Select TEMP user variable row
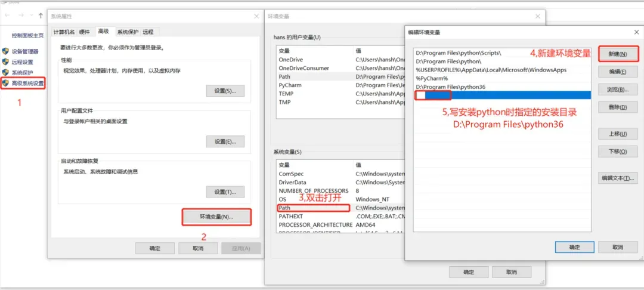 coord(340,94)
